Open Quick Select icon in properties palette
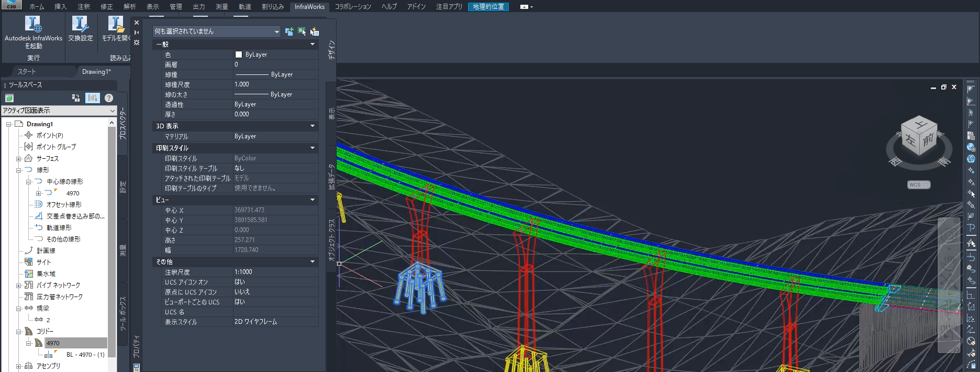 [x=315, y=31]
